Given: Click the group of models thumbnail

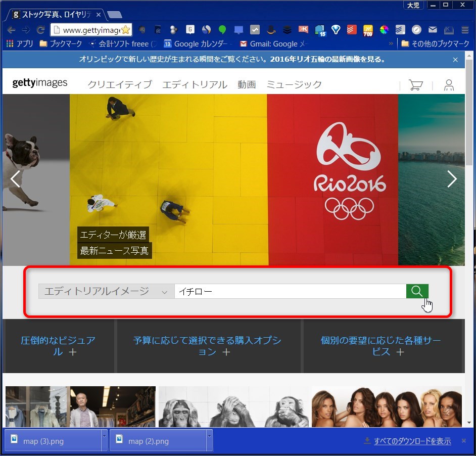Looking at the screenshot, I should pyautogui.click(x=387, y=406).
